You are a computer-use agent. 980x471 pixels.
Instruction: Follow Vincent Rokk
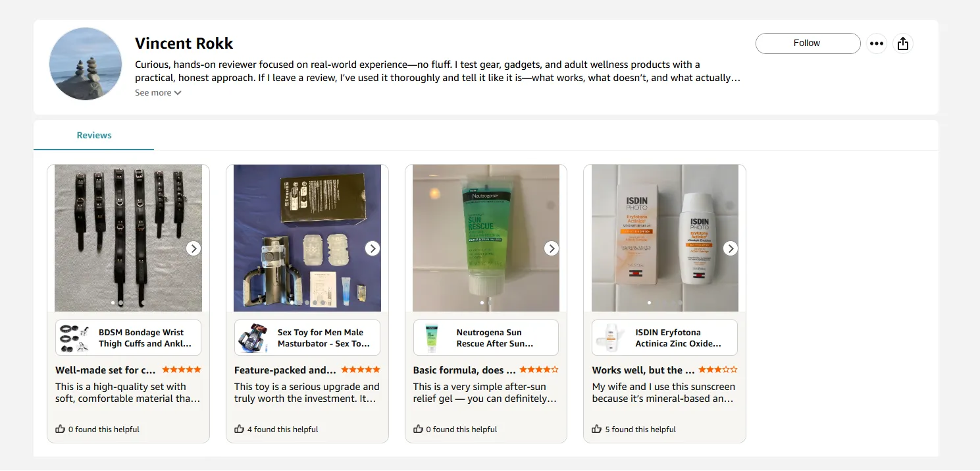pyautogui.click(x=808, y=43)
